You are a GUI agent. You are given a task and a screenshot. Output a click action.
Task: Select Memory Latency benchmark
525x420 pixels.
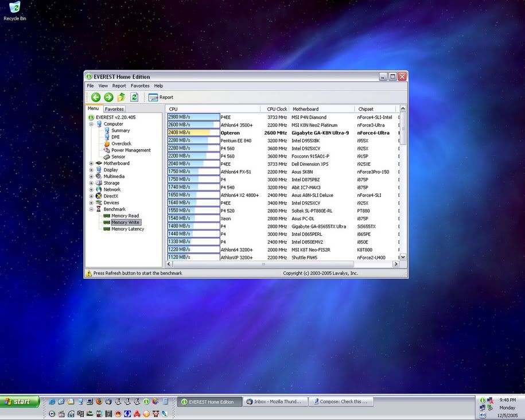point(127,229)
